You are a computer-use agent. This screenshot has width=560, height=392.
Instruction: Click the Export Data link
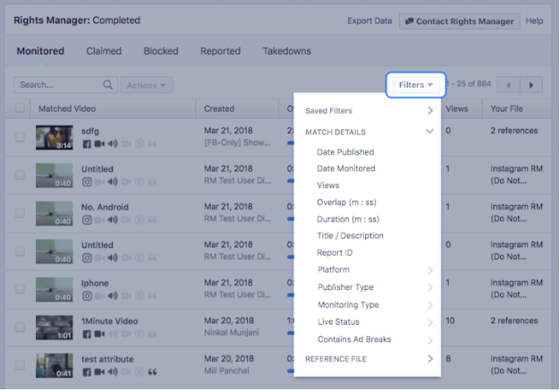[x=369, y=21]
